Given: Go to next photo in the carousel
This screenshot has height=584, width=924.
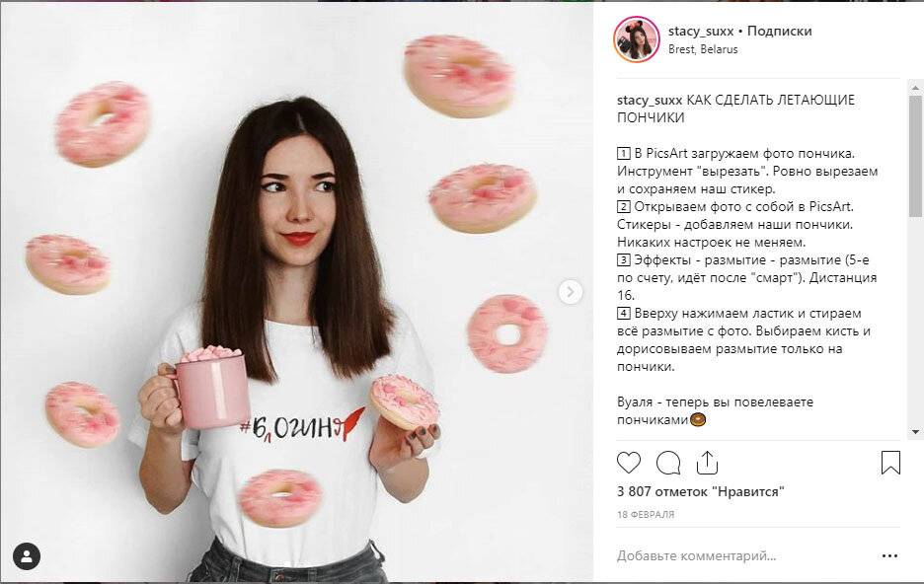Looking at the screenshot, I should pos(570,292).
